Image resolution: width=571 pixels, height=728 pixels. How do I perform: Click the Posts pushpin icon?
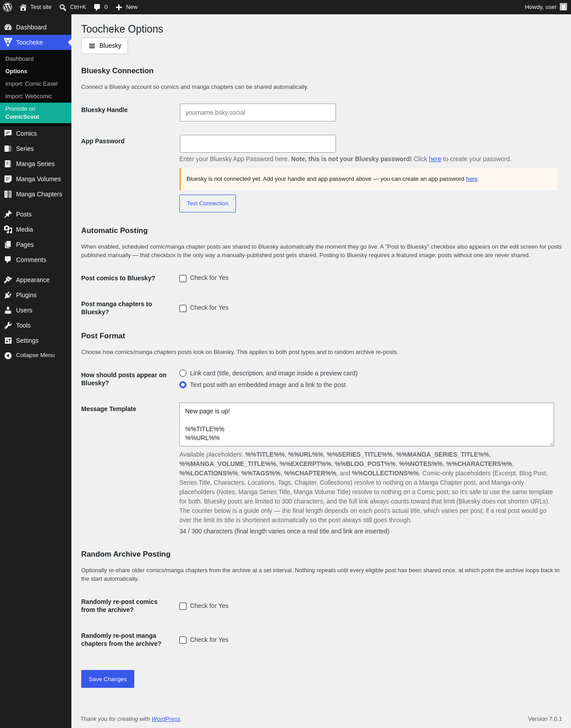click(8, 214)
